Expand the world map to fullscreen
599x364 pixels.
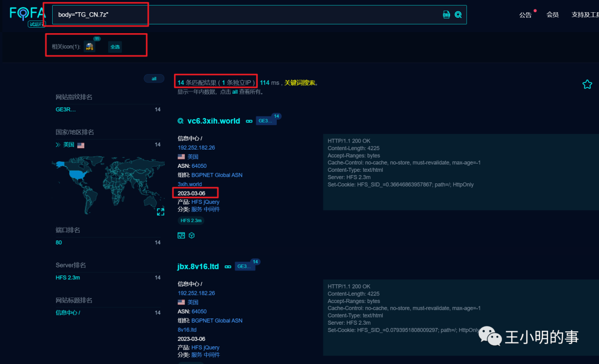point(160,212)
